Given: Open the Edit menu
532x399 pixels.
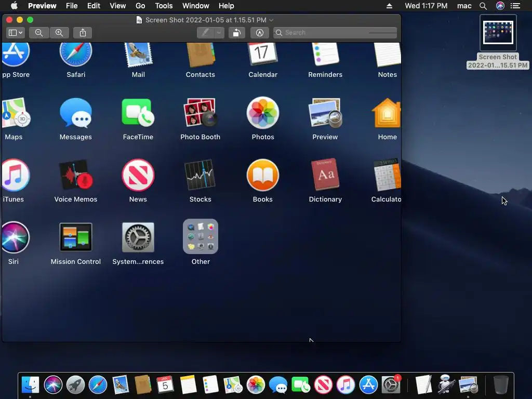Looking at the screenshot, I should coord(94,6).
